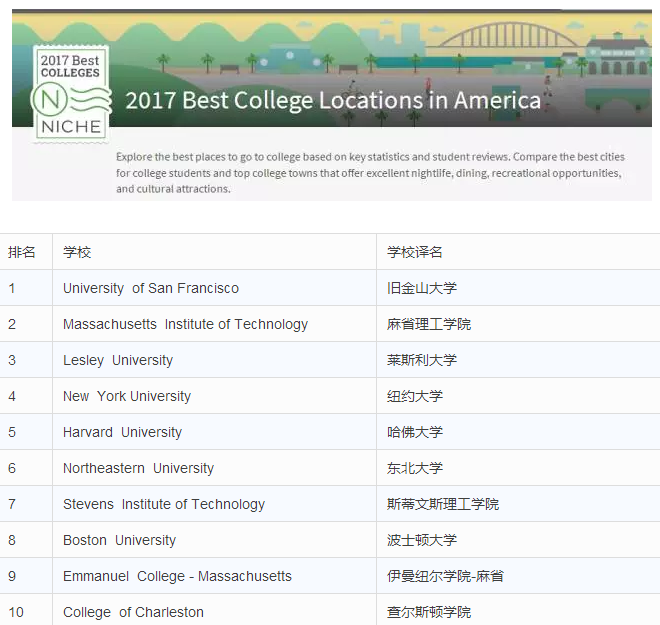Click Stevens Institute of Technology
This screenshot has height=625, width=660.
pyautogui.click(x=164, y=504)
